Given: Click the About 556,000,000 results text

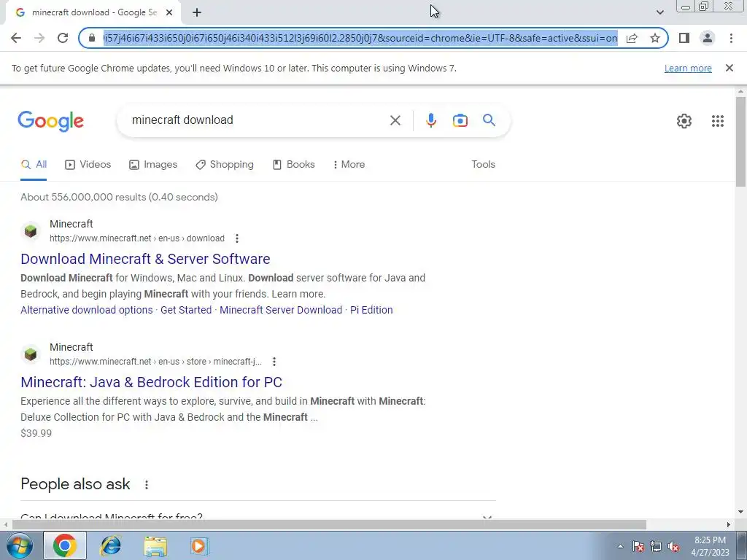Looking at the screenshot, I should coord(119,197).
